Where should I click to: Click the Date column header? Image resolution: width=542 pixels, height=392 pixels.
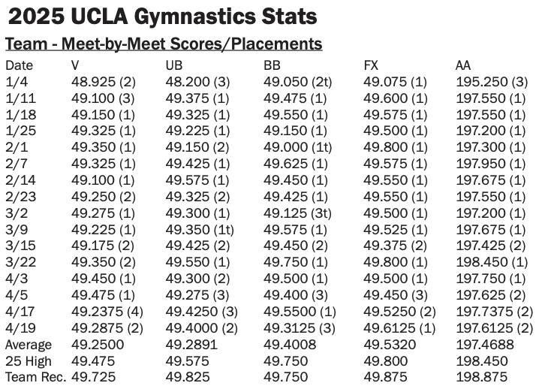pyautogui.click(x=19, y=65)
